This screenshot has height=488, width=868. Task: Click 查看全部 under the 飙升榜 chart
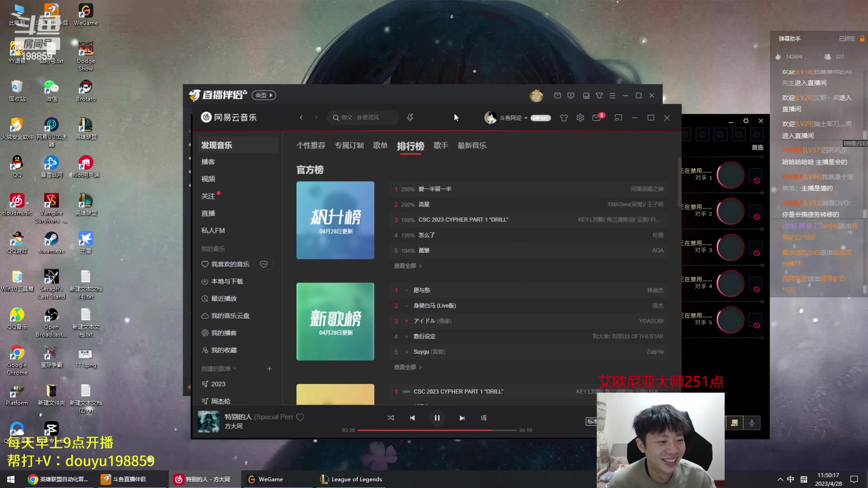(406, 266)
